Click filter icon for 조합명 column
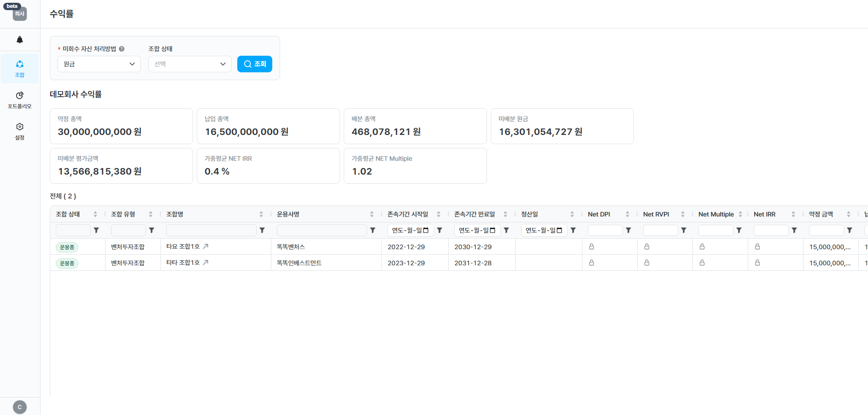The height and width of the screenshot is (415, 868). [x=262, y=230]
